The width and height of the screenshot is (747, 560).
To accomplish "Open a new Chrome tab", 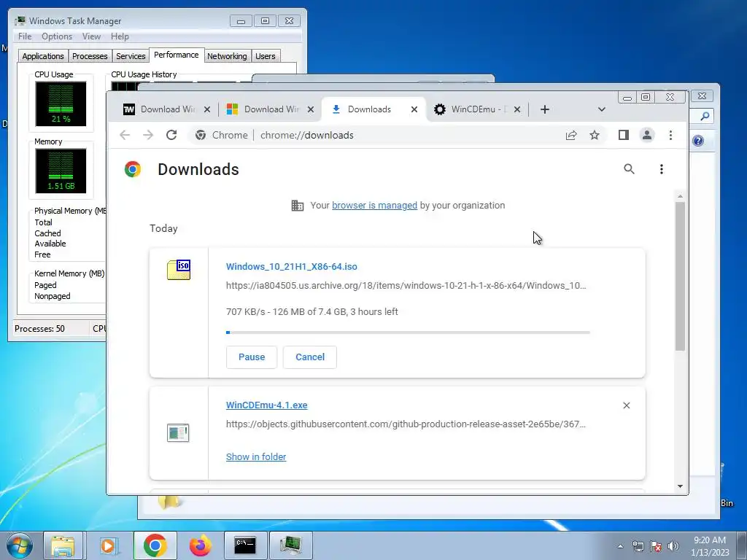I will [x=544, y=109].
